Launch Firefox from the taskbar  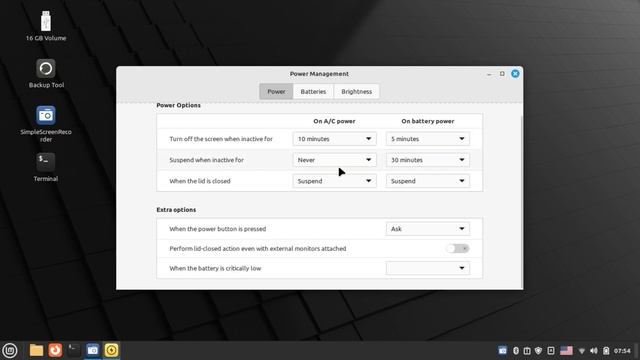[x=55, y=350]
